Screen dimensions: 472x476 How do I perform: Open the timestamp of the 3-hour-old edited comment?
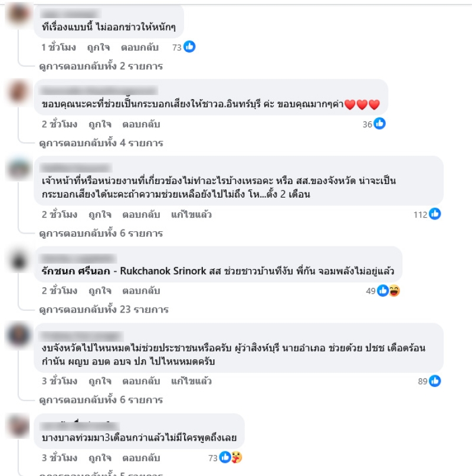(x=60, y=381)
